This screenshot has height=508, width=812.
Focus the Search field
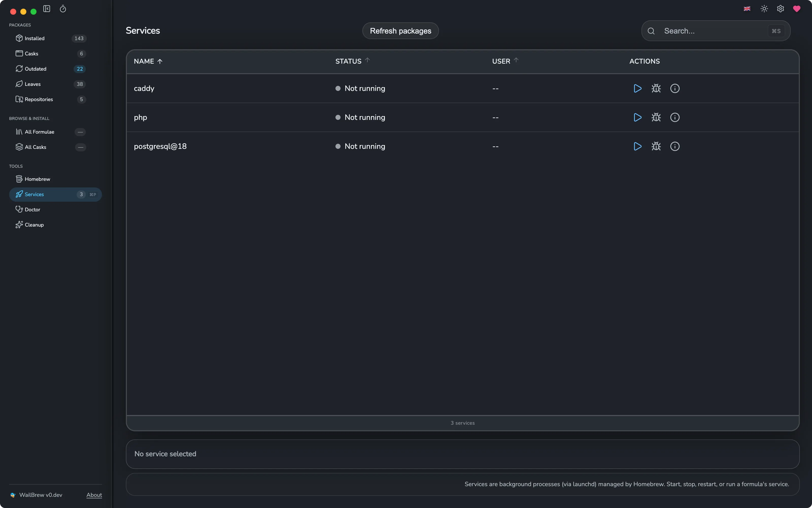coord(716,31)
